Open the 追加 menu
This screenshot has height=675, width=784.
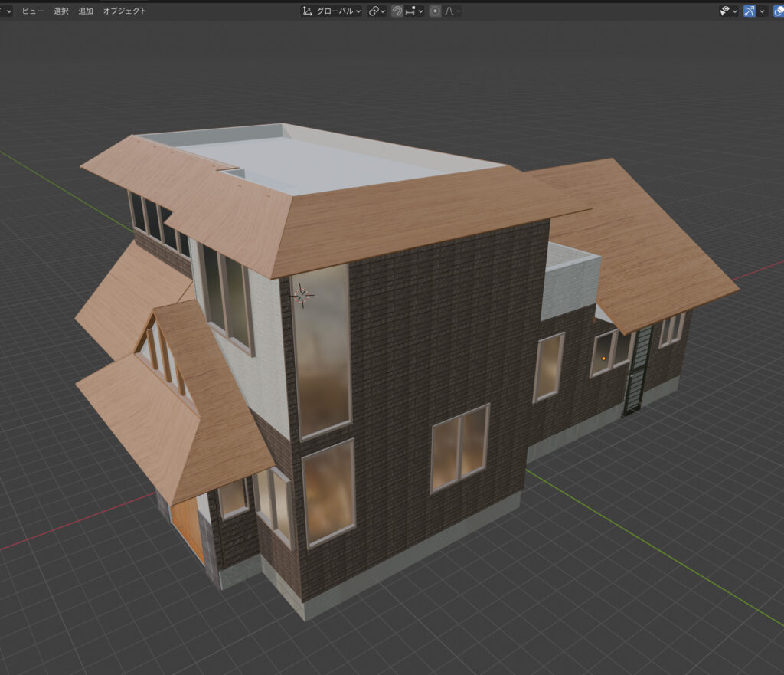[x=86, y=11]
